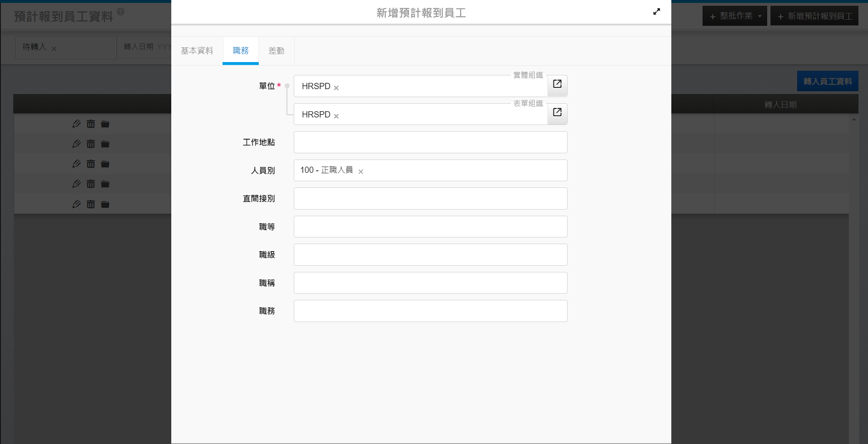This screenshot has width=868, height=444.
Task: Click the 轉入員工資料 button
Action: tap(827, 82)
